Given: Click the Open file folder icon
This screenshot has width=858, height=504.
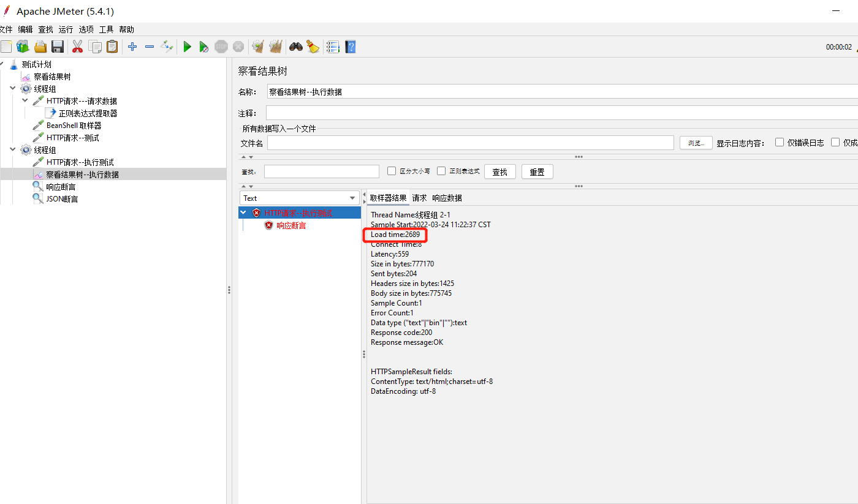Looking at the screenshot, I should [40, 47].
